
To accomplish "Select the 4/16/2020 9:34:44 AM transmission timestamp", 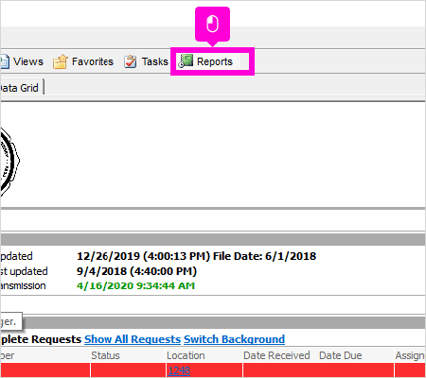I will 136,286.
